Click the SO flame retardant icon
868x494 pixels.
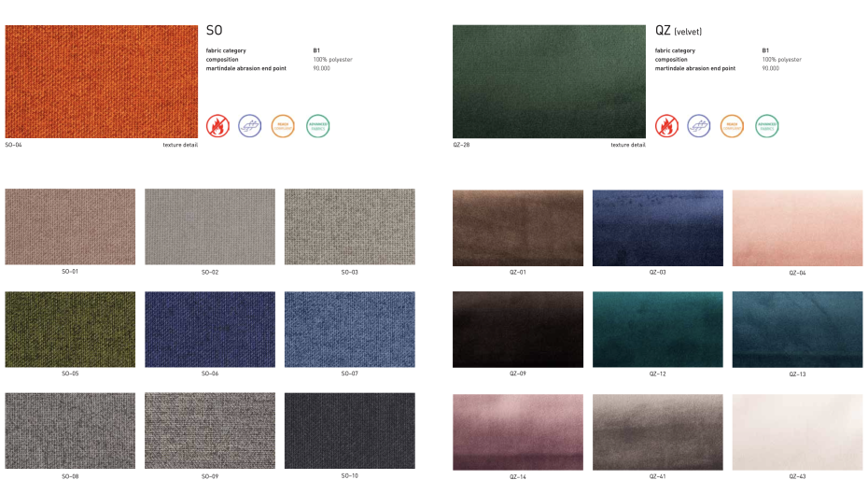(x=217, y=126)
